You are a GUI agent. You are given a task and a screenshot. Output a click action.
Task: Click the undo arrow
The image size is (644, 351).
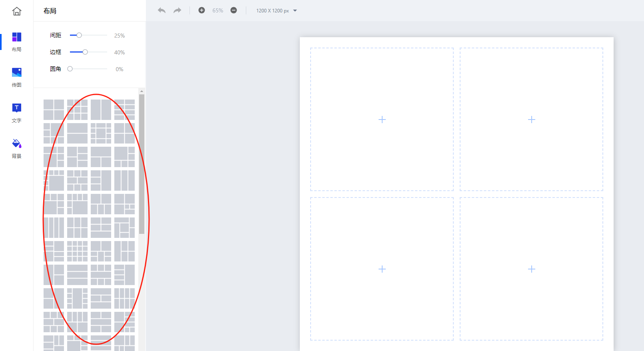pyautogui.click(x=161, y=10)
